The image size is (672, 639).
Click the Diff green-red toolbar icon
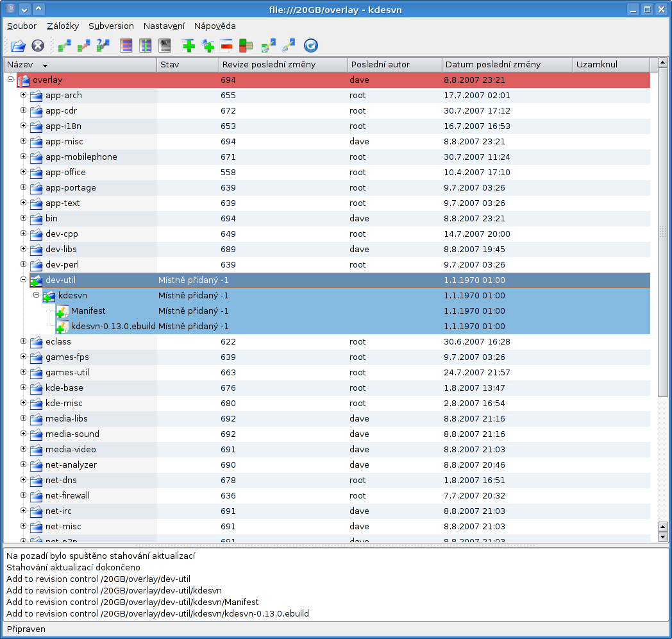pos(246,46)
